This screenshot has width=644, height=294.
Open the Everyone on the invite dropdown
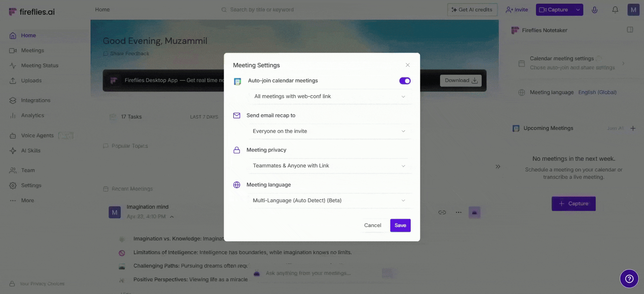[330, 131]
